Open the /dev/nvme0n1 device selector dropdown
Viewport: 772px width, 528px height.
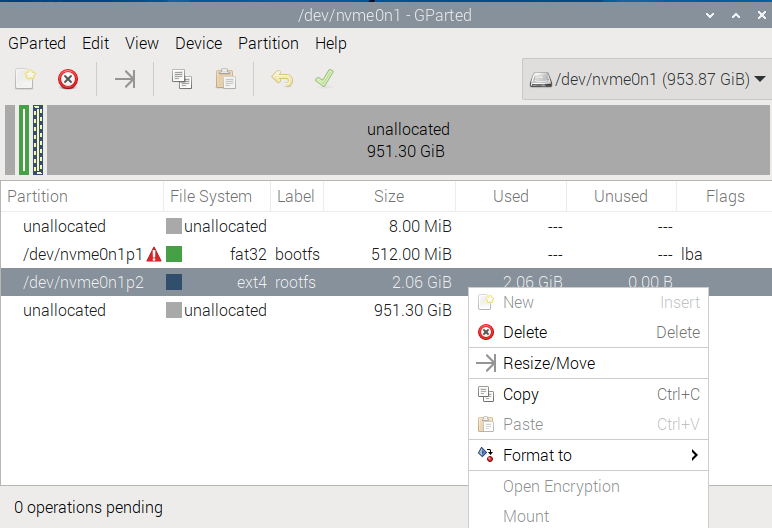(x=647, y=79)
